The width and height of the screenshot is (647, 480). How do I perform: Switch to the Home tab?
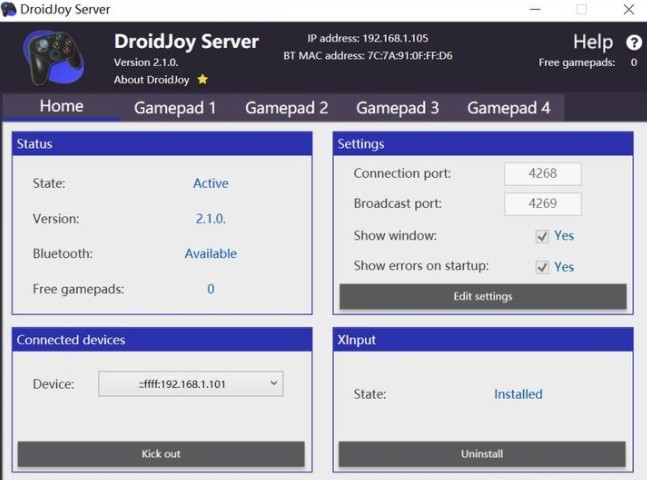point(61,106)
